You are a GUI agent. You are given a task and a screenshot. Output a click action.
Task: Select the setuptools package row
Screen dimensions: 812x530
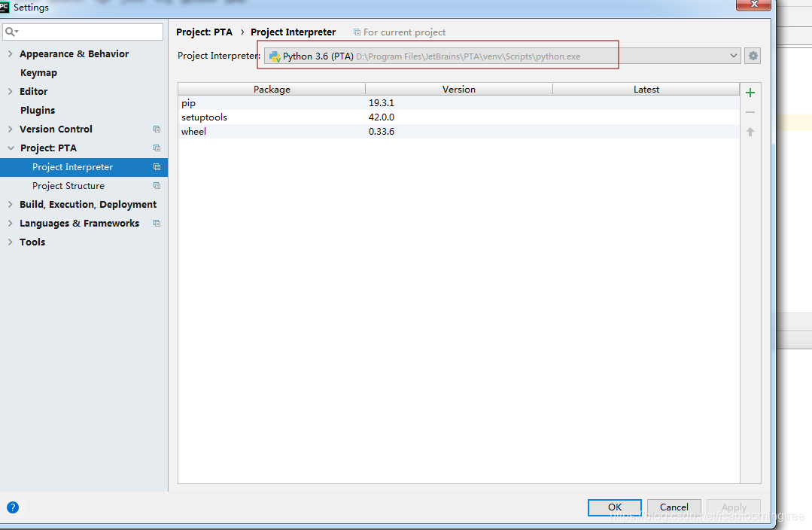tap(459, 117)
